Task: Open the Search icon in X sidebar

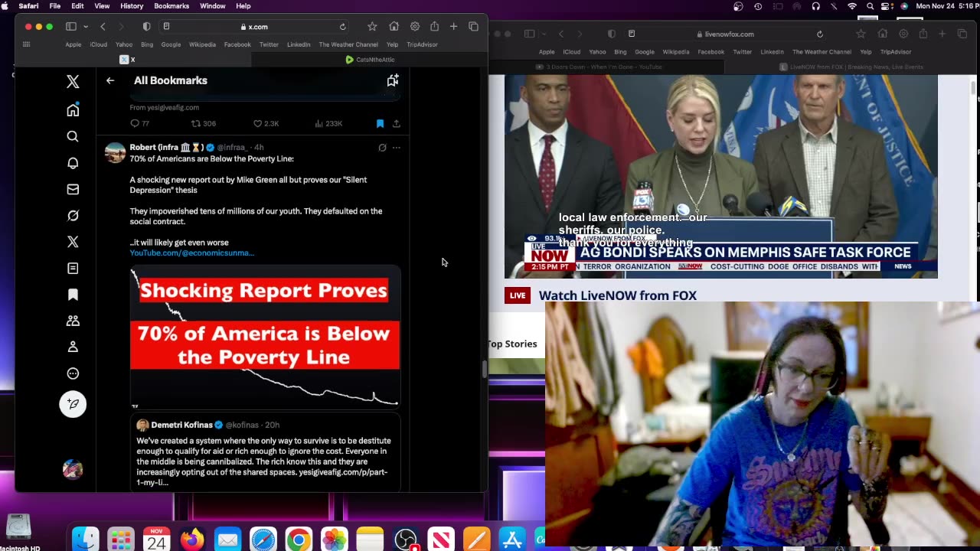Action: pyautogui.click(x=73, y=136)
